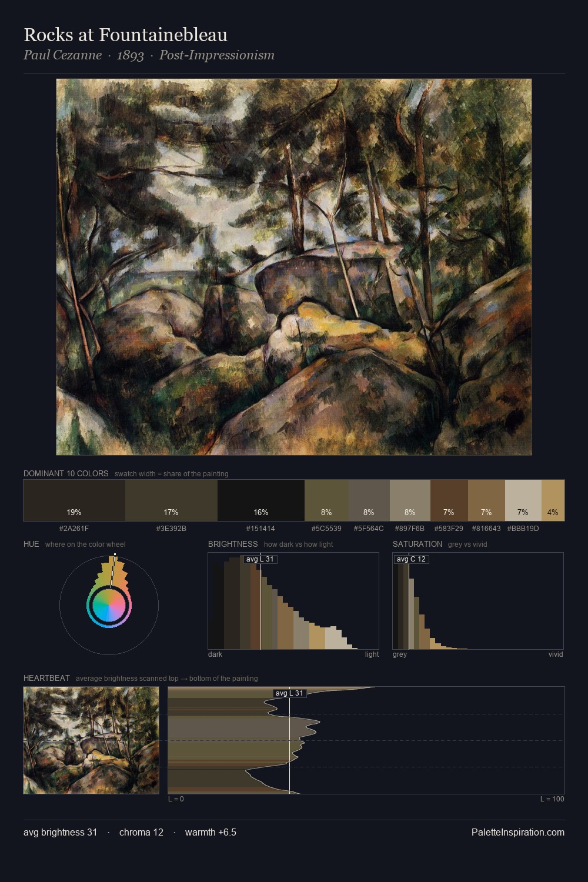Screen dimensions: 588x882
Task: Click the hue color wheel chart
Action: (109, 604)
